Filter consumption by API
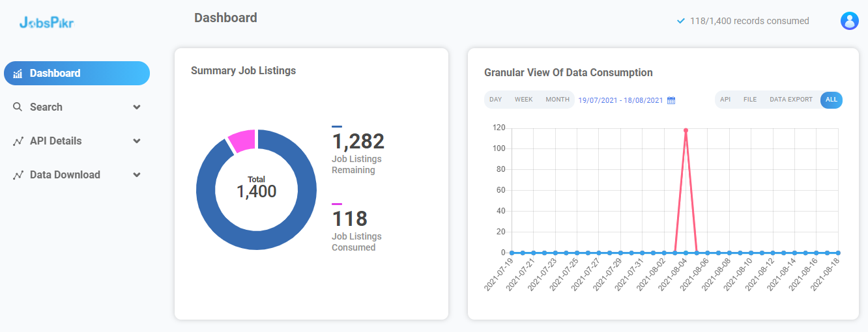Screen dimensions: 868x332 point(725,100)
